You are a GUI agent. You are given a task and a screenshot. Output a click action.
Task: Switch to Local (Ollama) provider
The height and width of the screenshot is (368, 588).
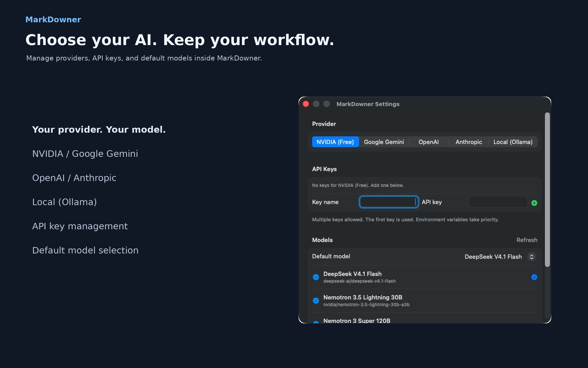point(513,142)
